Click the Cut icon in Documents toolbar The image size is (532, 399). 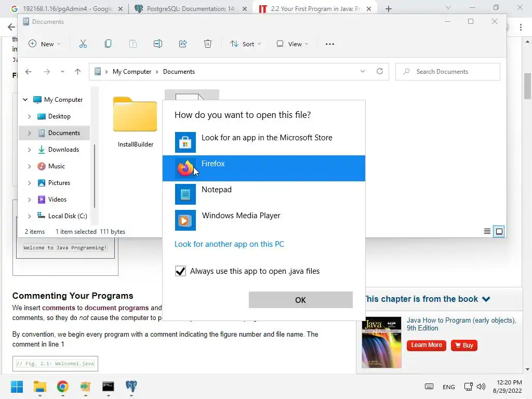tap(83, 44)
